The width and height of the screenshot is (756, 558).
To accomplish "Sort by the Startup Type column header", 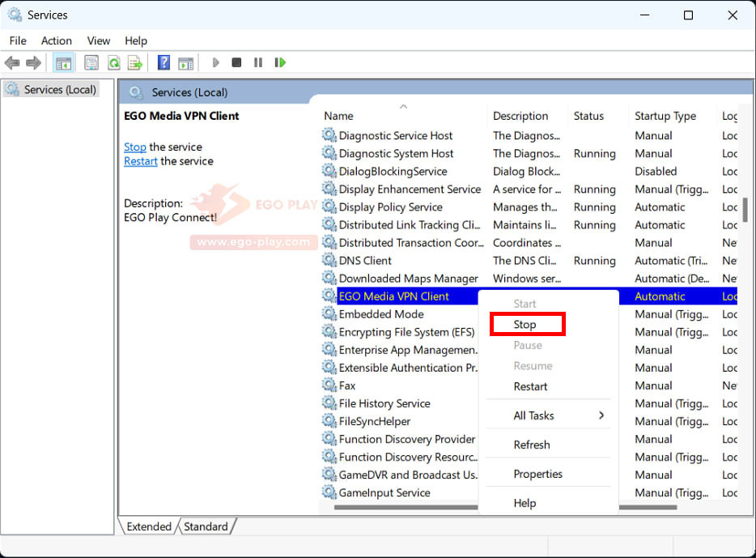I will click(x=665, y=117).
